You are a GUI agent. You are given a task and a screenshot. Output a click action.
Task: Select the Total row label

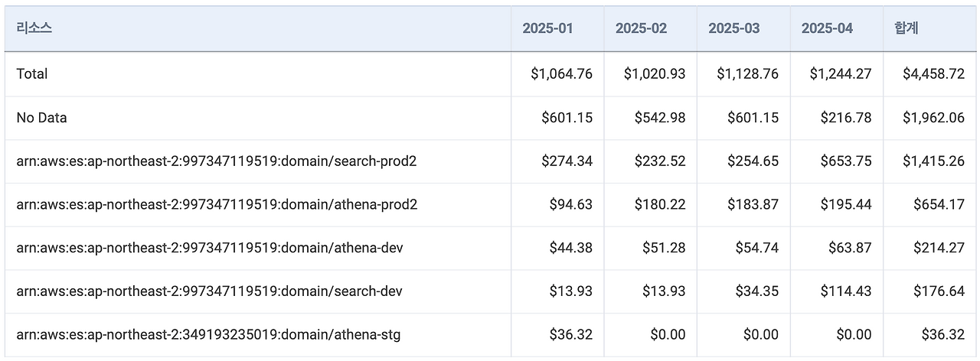(32, 74)
